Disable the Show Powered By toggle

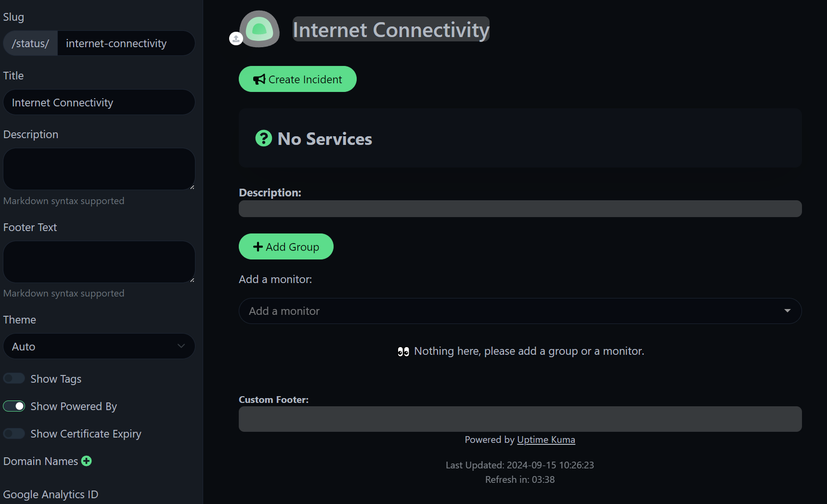tap(14, 406)
